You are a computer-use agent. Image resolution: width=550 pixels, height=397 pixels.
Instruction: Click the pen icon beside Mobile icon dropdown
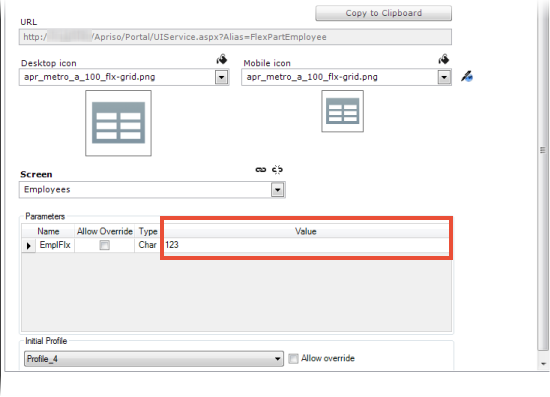tap(467, 76)
